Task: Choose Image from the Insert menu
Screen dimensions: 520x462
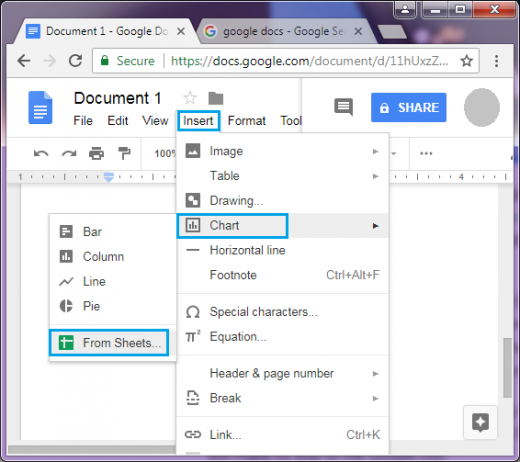Action: (x=283, y=151)
